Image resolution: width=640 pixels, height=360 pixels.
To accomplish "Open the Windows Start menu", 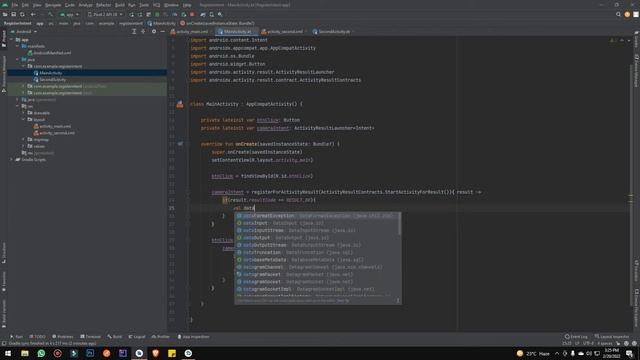I will click(x=8, y=353).
